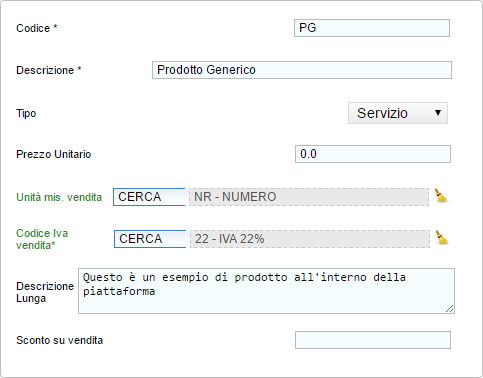This screenshot has width=483, height=378.
Task: Clear the Unità mis. vendita broom icon
Action: point(441,196)
